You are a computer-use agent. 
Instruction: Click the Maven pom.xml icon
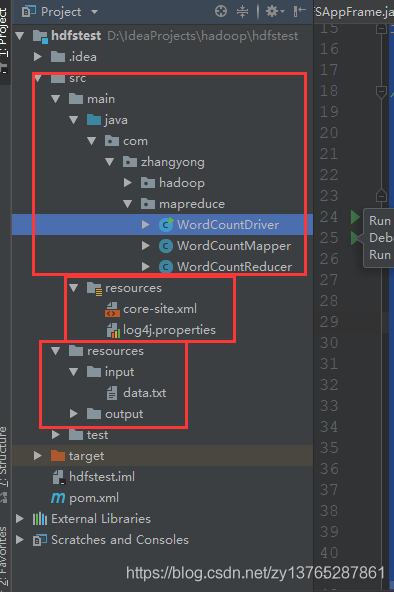coord(58,498)
